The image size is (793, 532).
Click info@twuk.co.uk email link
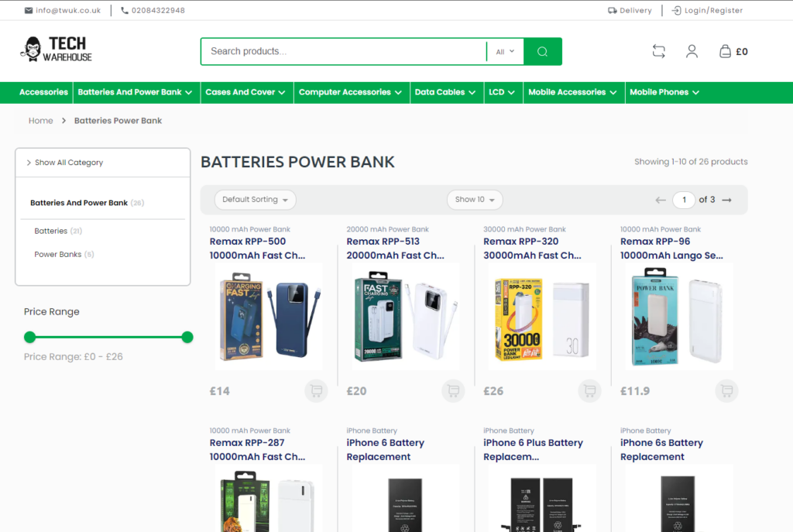tap(68, 10)
